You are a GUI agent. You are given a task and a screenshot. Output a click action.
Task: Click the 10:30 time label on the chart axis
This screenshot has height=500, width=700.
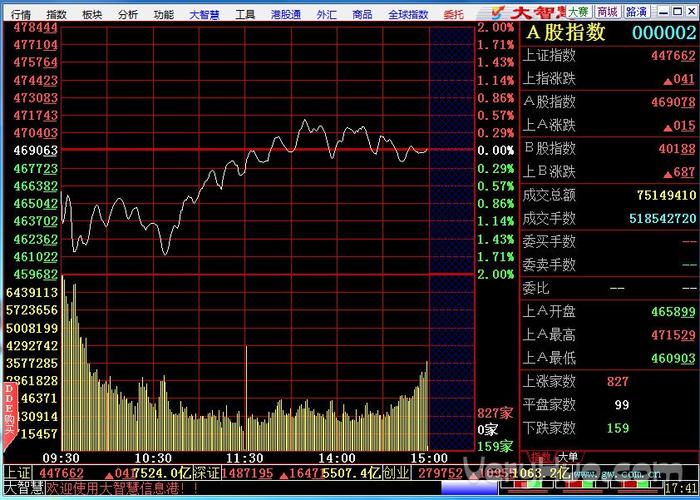click(x=153, y=458)
